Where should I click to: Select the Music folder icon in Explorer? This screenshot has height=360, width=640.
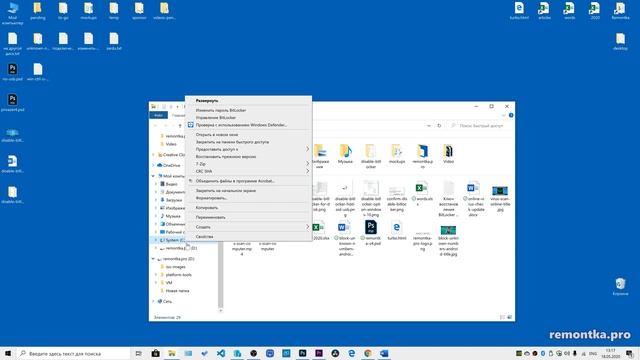point(345,154)
